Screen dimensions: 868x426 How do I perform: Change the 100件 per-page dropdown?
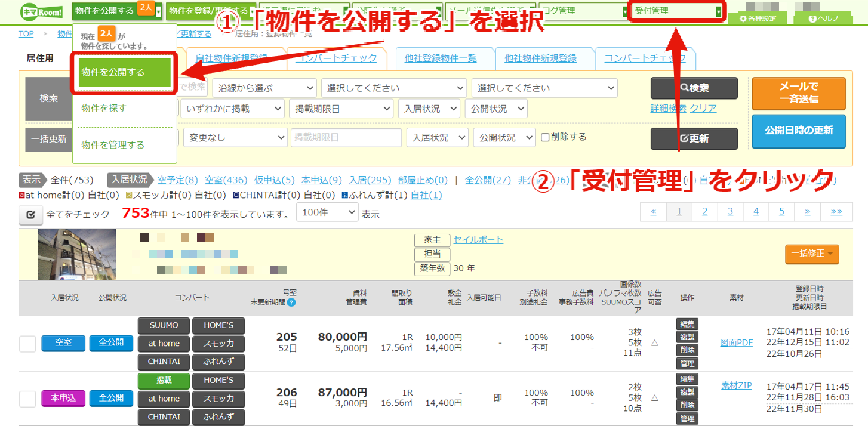[327, 212]
